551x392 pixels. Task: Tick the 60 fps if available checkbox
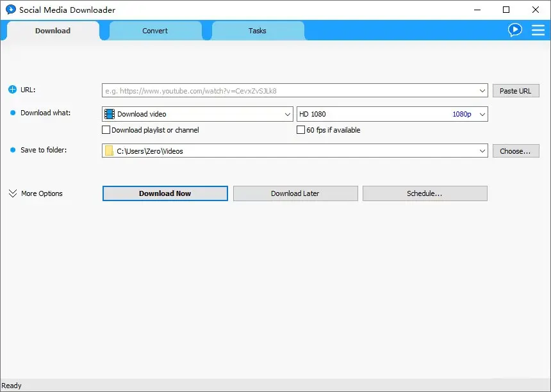click(x=300, y=130)
